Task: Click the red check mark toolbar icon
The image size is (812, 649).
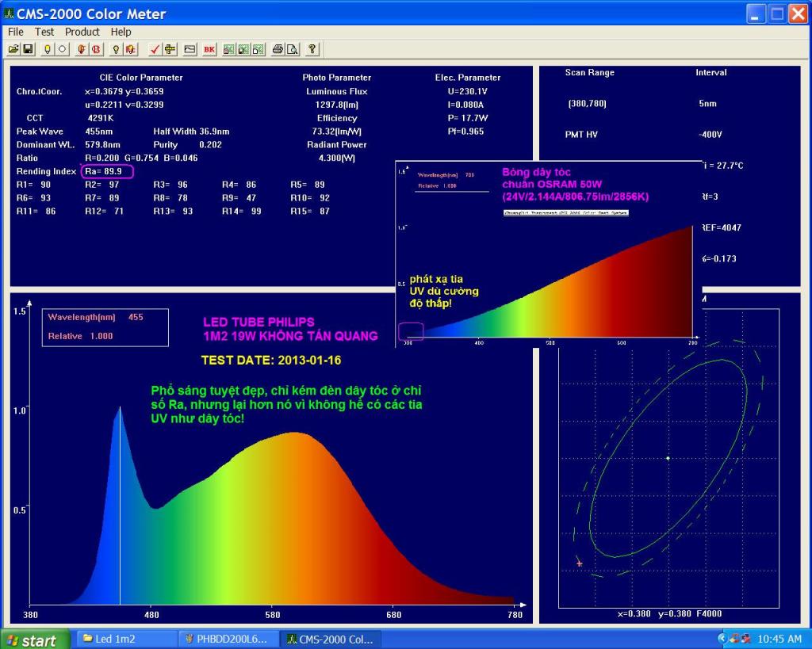Action: 155,49
